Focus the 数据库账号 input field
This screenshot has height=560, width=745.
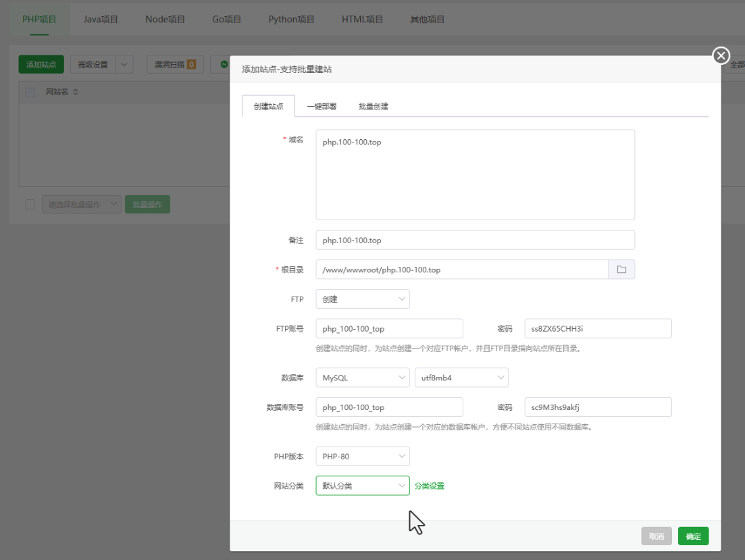pos(389,407)
